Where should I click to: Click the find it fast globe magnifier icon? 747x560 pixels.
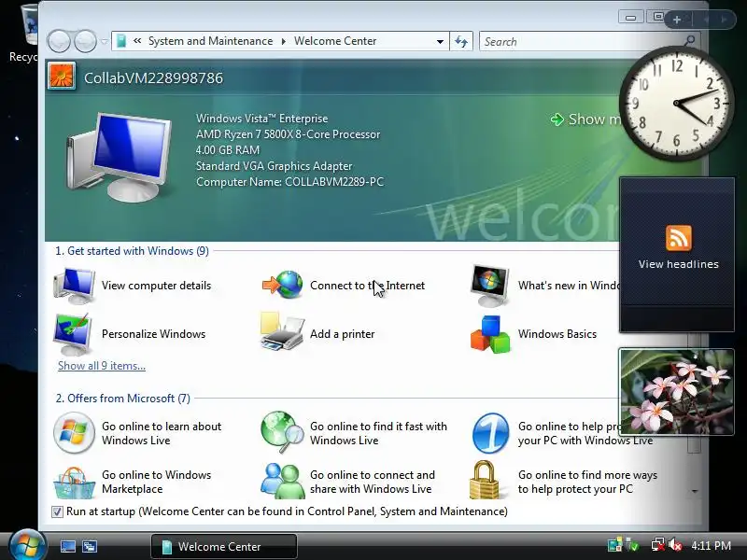pos(282,432)
